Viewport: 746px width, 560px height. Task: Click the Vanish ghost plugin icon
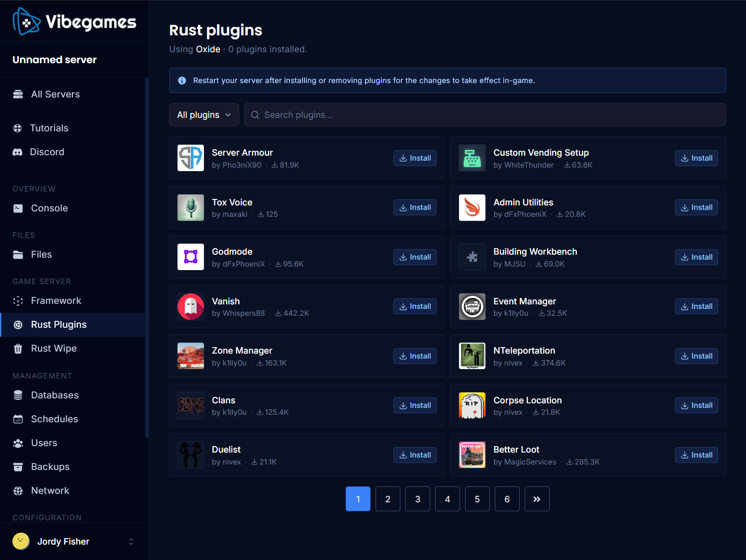click(190, 306)
